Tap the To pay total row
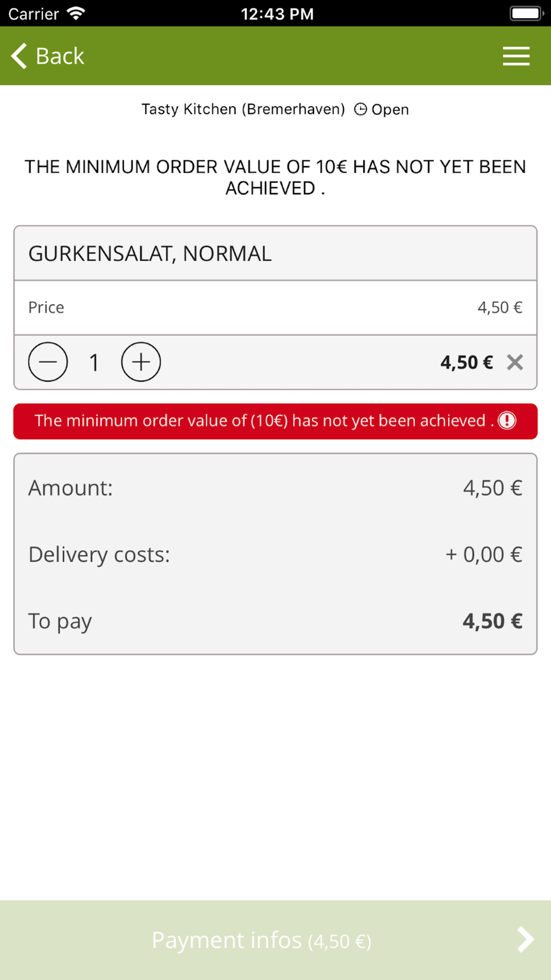The image size is (551, 980). pos(275,621)
